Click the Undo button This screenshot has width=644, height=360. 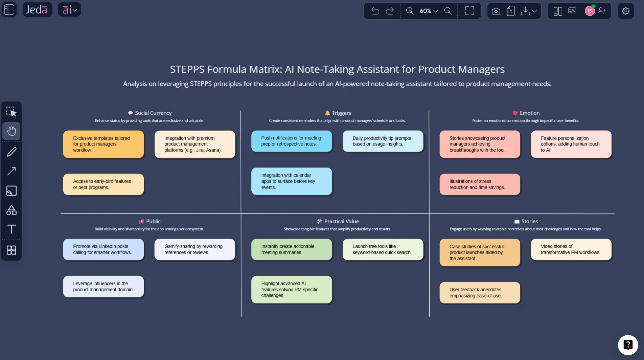pyautogui.click(x=375, y=11)
